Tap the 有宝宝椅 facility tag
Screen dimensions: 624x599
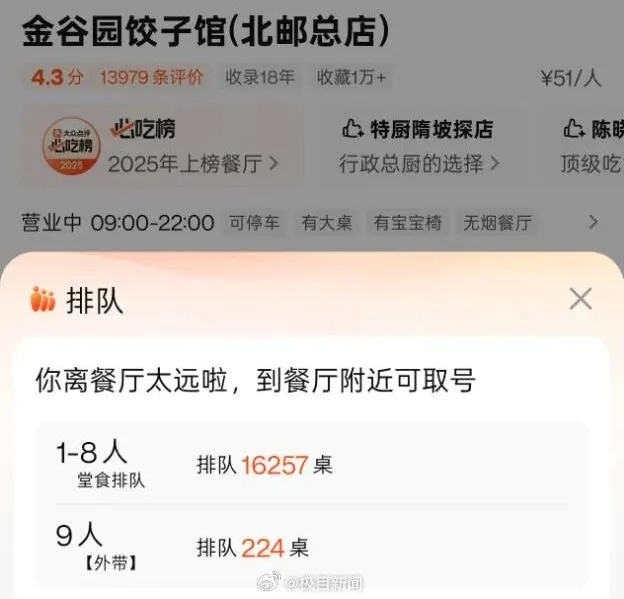point(408,222)
